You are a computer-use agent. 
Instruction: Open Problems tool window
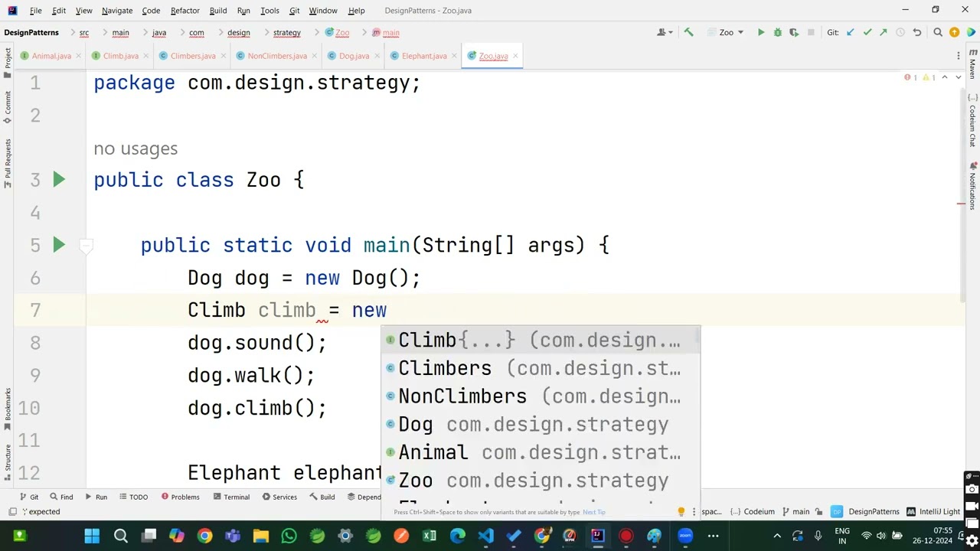[x=180, y=497]
